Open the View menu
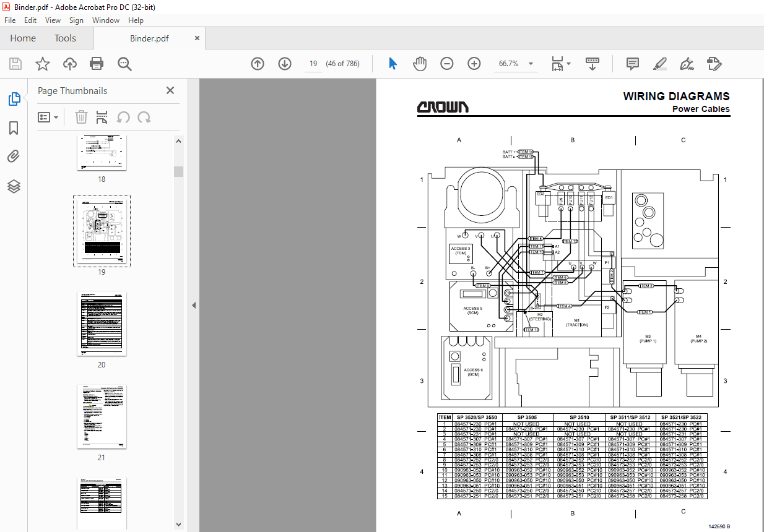 click(53, 20)
